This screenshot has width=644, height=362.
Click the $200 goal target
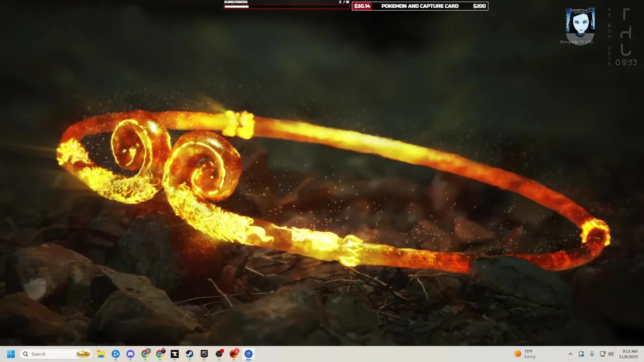click(x=479, y=6)
